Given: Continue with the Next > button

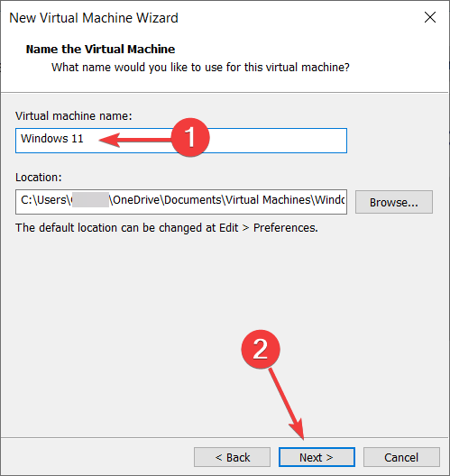Looking at the screenshot, I should pyautogui.click(x=317, y=457).
